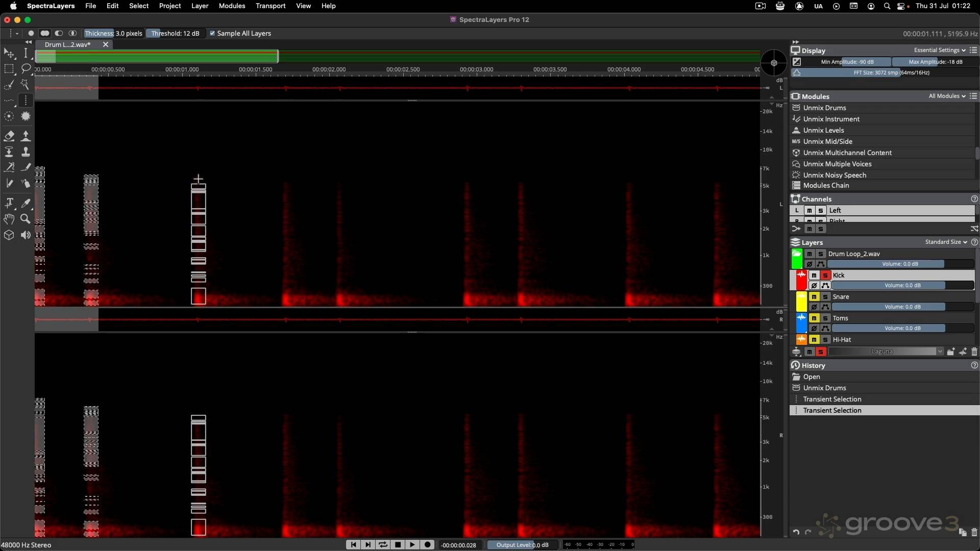
Task: Select the Clone Stamp tool
Action: point(26,152)
